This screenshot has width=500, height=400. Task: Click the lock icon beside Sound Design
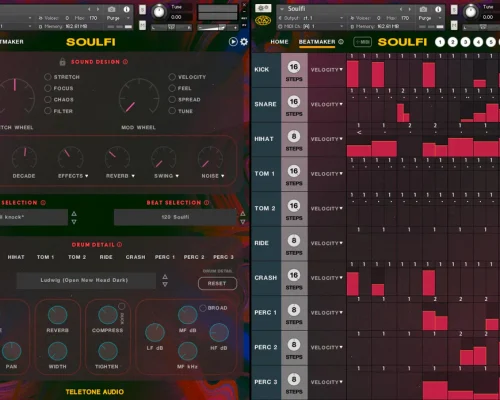coord(62,62)
